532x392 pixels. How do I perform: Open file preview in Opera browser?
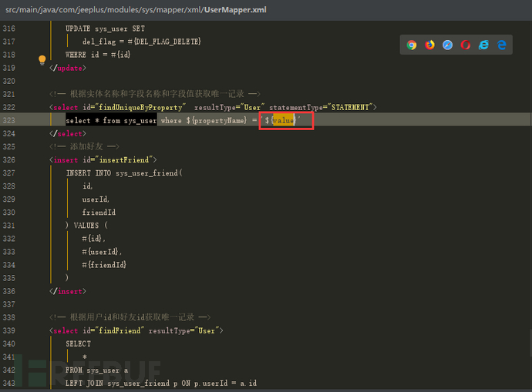(x=466, y=45)
